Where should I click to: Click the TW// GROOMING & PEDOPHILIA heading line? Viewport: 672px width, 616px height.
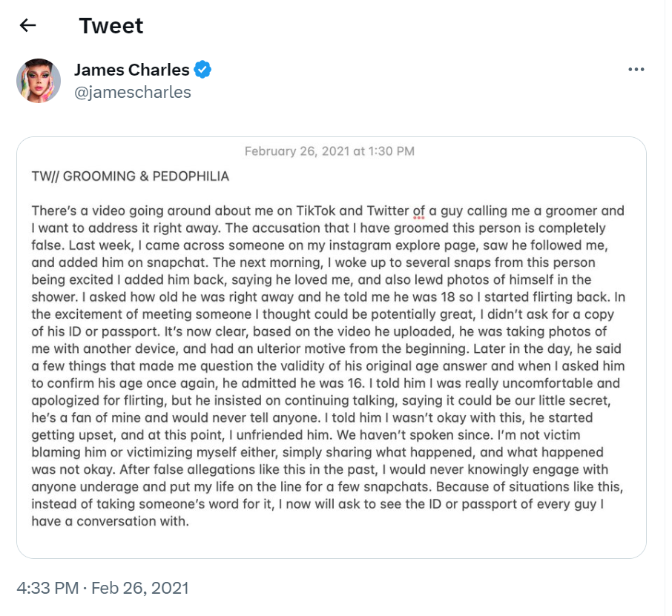pos(131,176)
